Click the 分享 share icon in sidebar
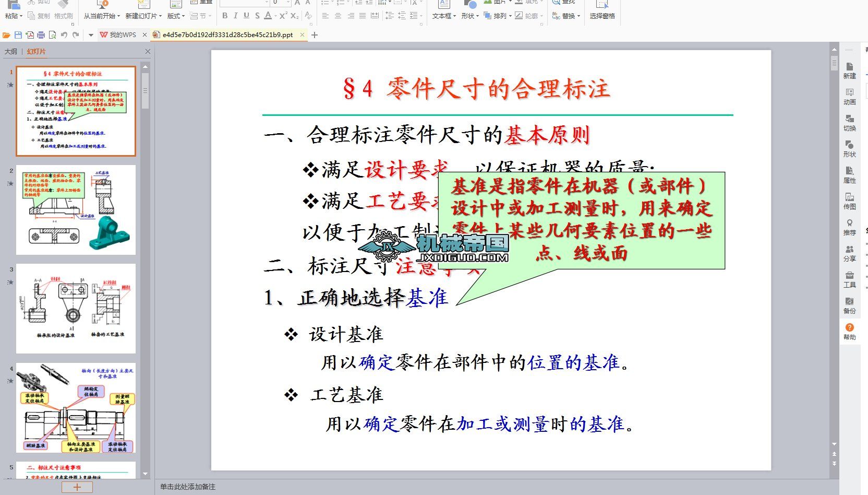Image resolution: width=868 pixels, height=495 pixels. pos(849,253)
